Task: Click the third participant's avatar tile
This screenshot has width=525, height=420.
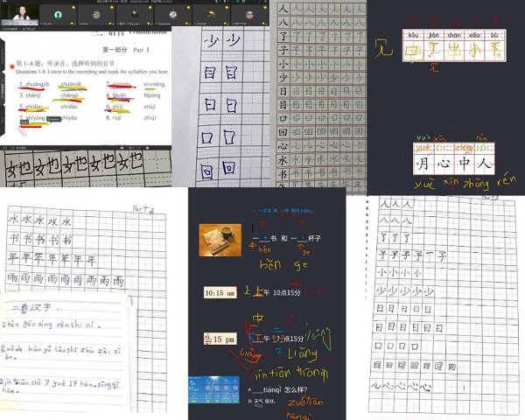Action: point(94,14)
